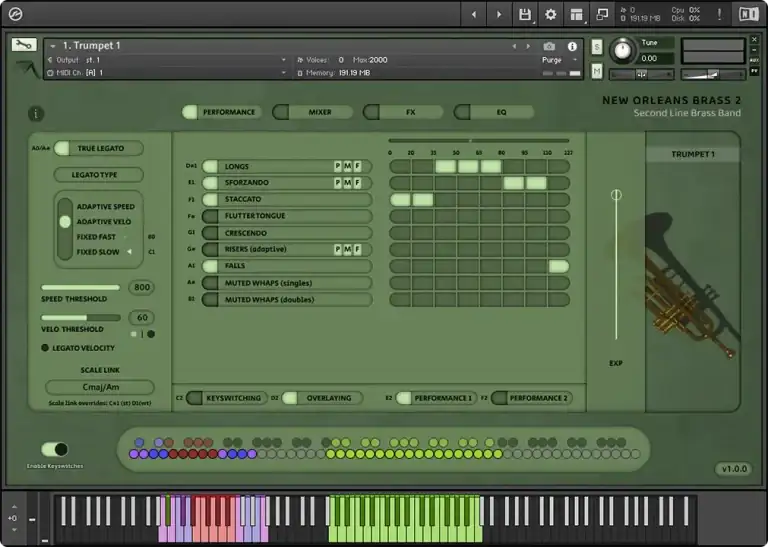
Task: Enable Muted Whaps (singles) articulation
Action: click(x=210, y=283)
